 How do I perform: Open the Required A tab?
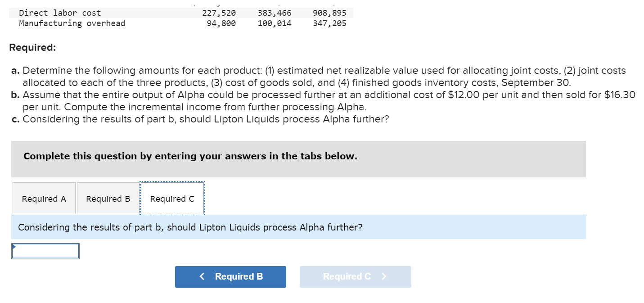(44, 199)
